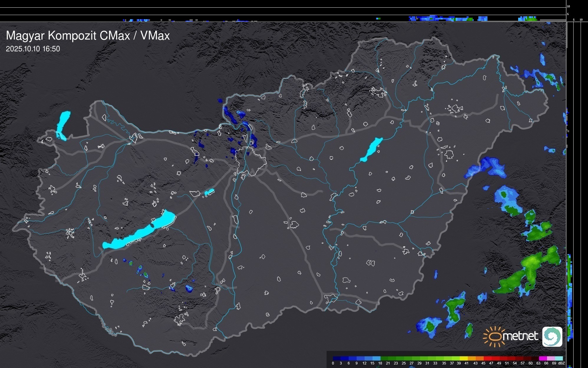Click the 2025.10.10 16:50 timestamp
This screenshot has height=368, width=588.
coord(33,49)
